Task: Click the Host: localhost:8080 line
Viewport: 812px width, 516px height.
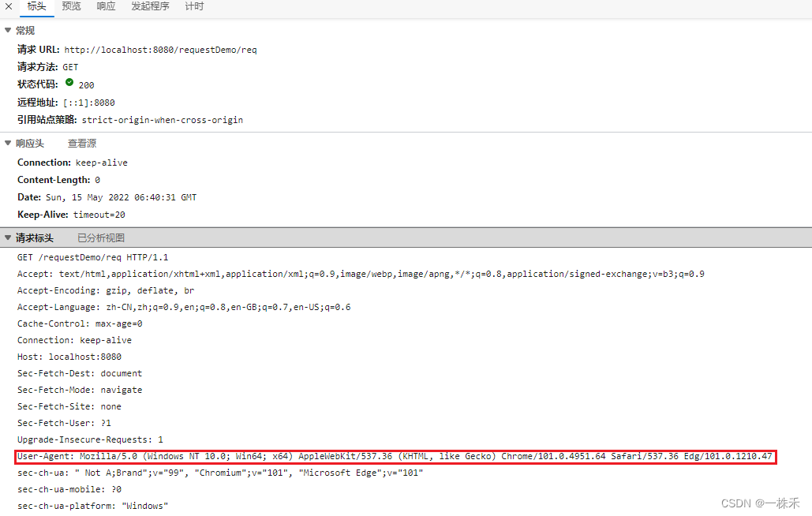Action: point(69,357)
